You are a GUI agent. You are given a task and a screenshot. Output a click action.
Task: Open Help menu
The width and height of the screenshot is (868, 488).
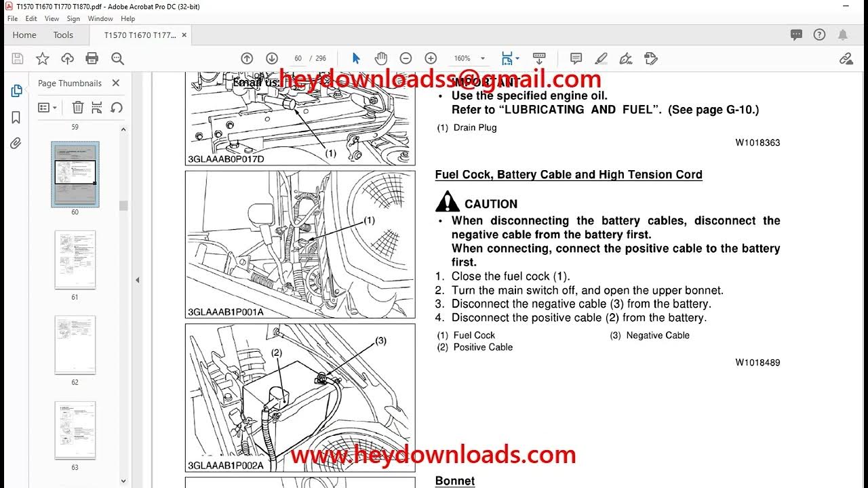127,18
